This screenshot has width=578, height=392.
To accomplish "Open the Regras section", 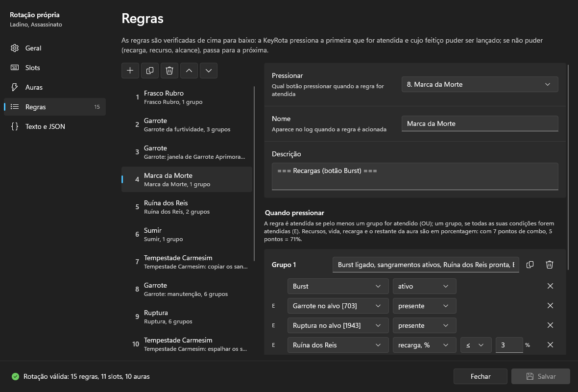I will coord(55,106).
